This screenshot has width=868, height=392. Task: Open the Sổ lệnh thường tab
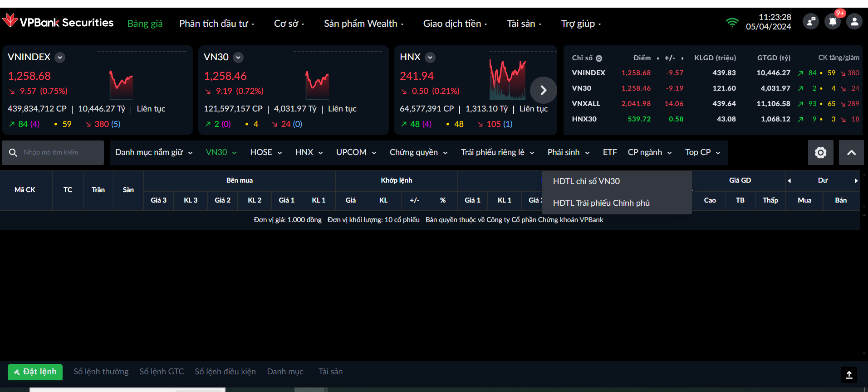(101, 372)
